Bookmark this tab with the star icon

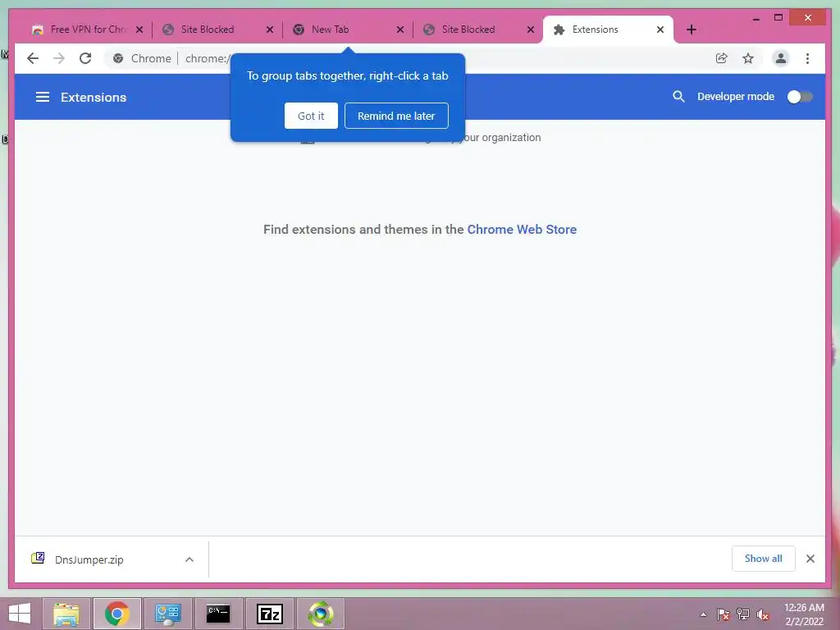point(748,58)
